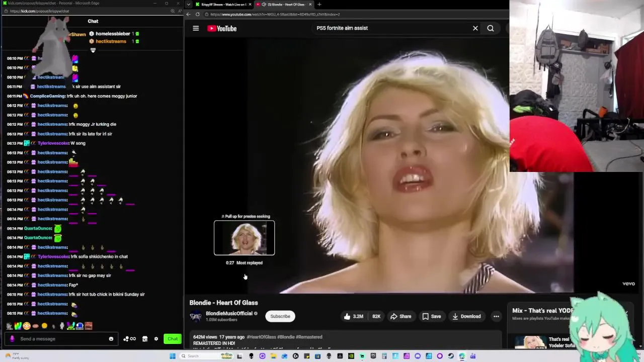Like the Heart Of Glass video
644x362 pixels.
[353, 316]
